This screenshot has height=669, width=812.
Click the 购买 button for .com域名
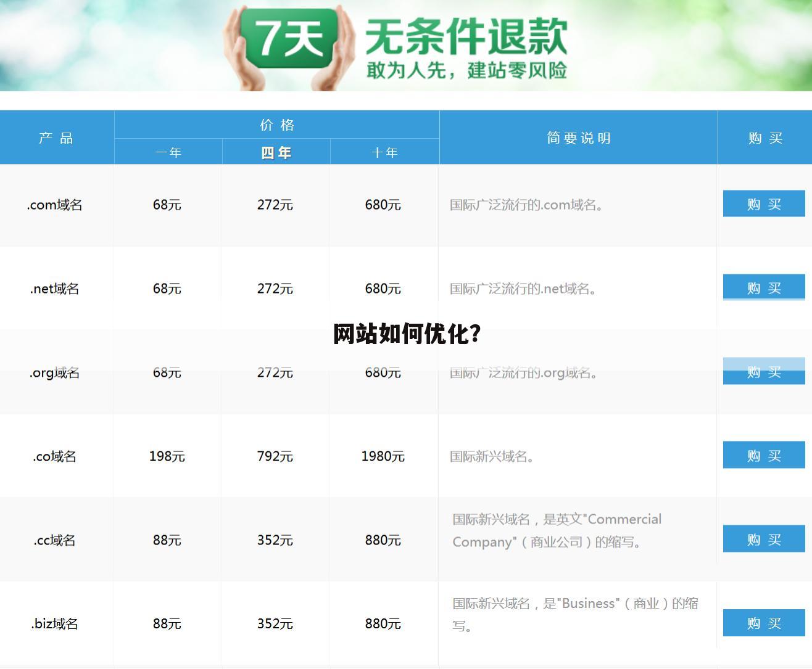click(x=763, y=203)
